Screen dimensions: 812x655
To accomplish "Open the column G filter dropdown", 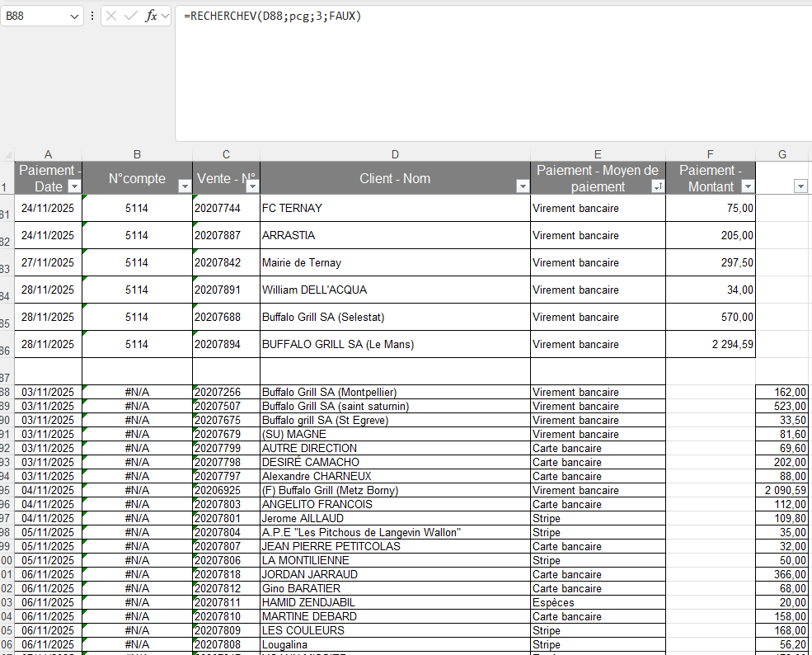I will point(800,186).
